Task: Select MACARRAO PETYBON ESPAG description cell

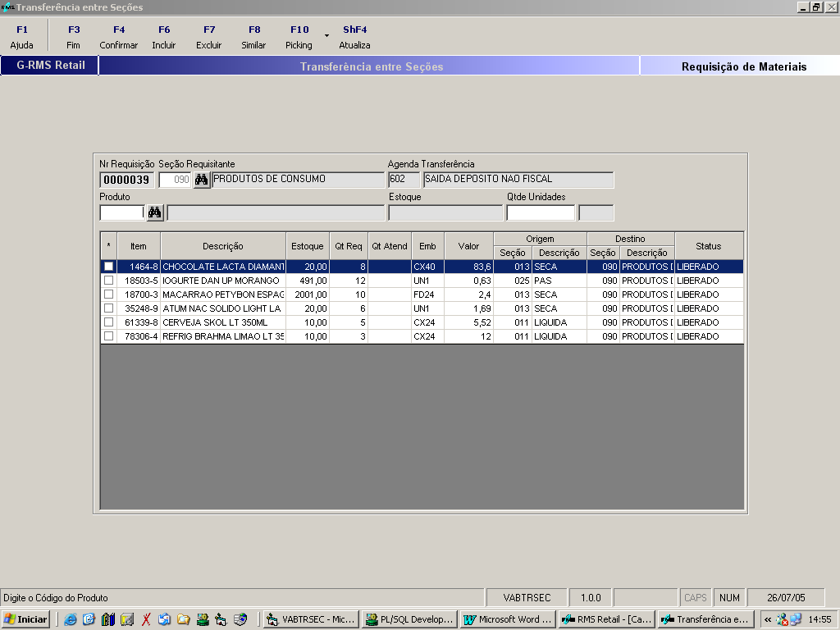Action: 223,294
